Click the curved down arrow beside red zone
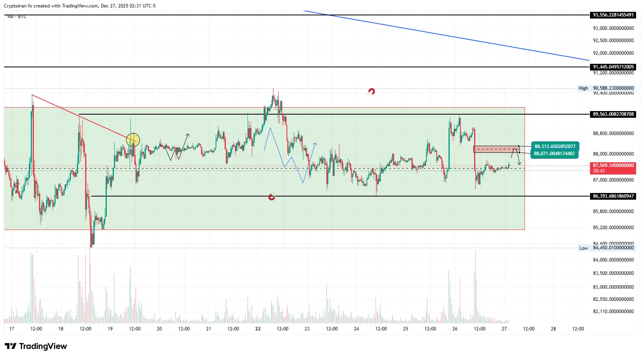Image resolution: width=644 pixels, height=358 pixels. [x=517, y=156]
